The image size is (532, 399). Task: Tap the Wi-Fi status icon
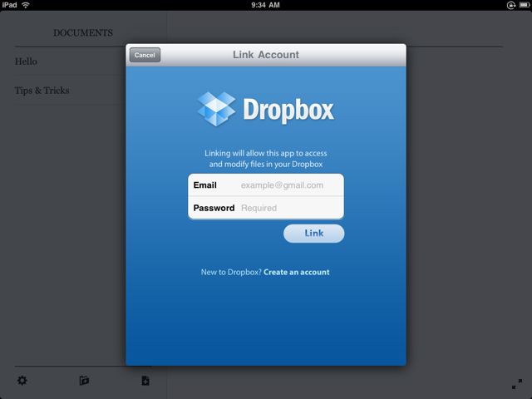point(26,5)
